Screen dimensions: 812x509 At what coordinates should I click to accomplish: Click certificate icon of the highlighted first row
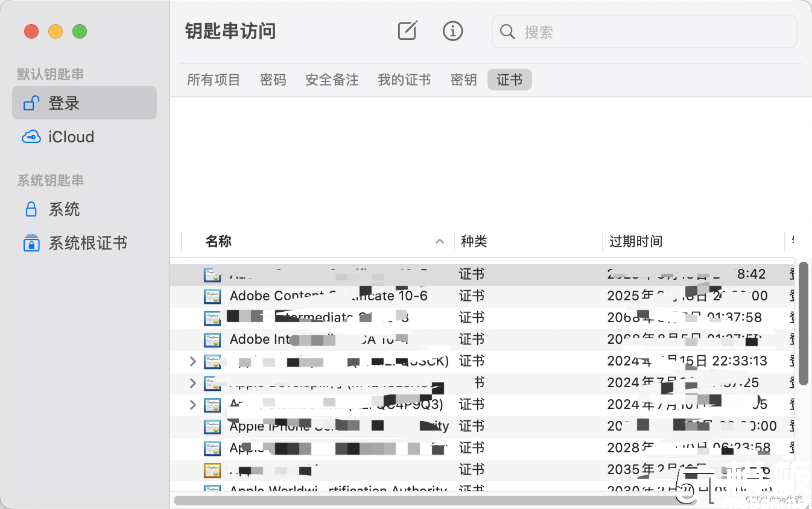click(212, 274)
